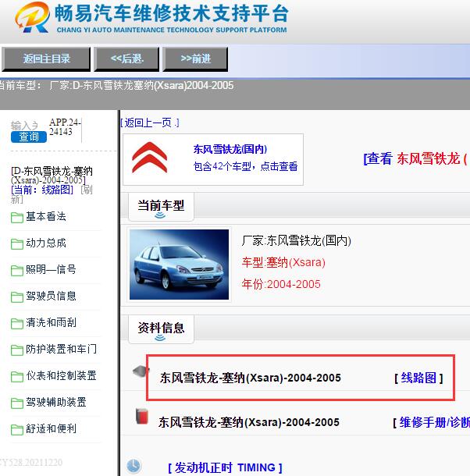This screenshot has height=476, width=470.
Task: Expand 驾驶辅助装置 tree item
Action: tap(56, 402)
